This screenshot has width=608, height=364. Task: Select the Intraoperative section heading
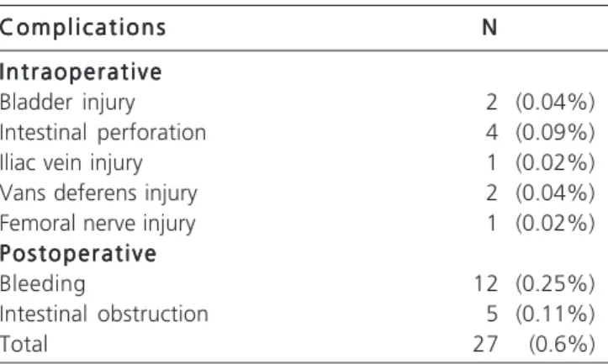(x=81, y=71)
